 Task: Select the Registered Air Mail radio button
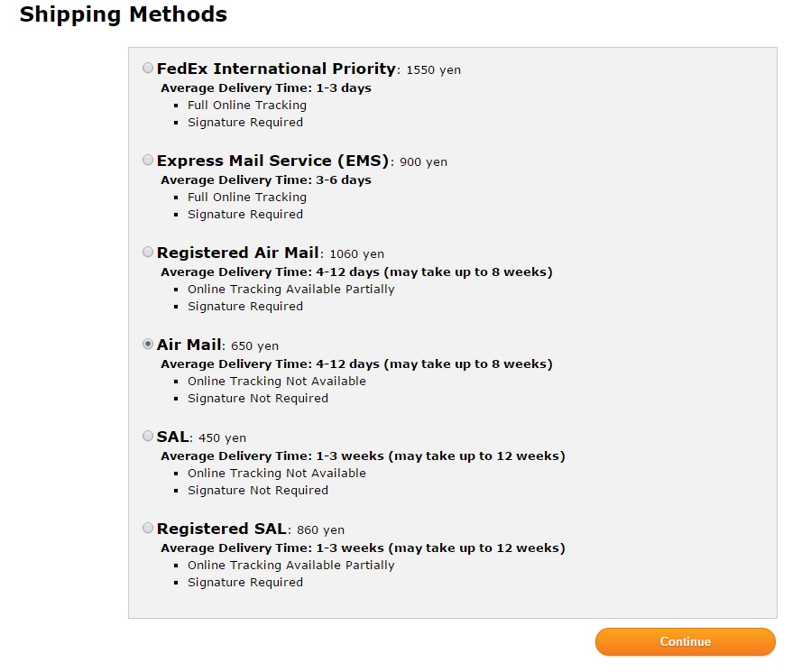click(x=148, y=252)
